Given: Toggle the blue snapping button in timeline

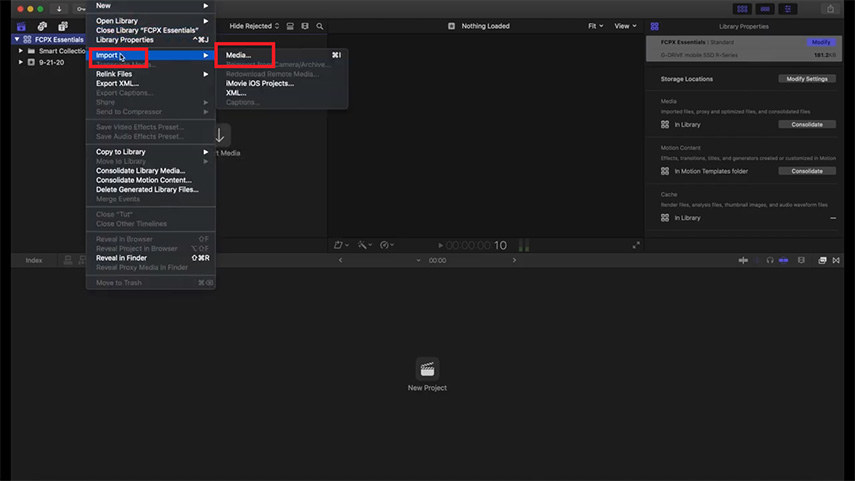Looking at the screenshot, I should (784, 260).
